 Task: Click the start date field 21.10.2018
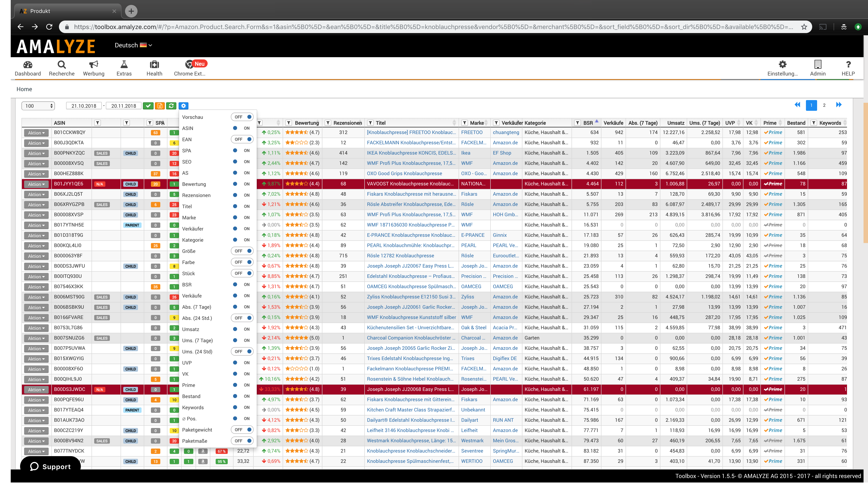pos(84,106)
